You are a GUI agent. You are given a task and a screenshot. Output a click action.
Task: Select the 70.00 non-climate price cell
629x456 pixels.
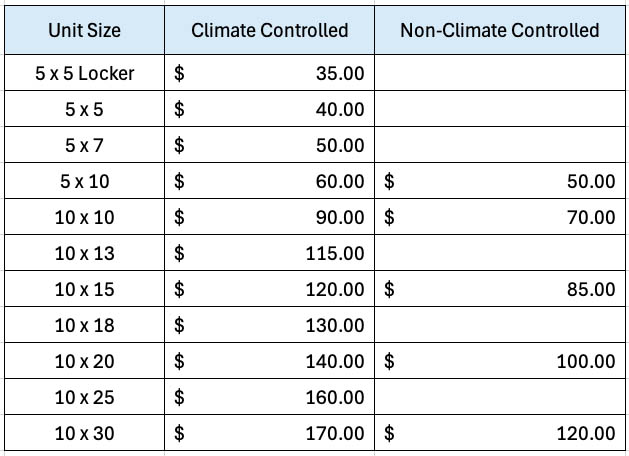[x=499, y=217]
